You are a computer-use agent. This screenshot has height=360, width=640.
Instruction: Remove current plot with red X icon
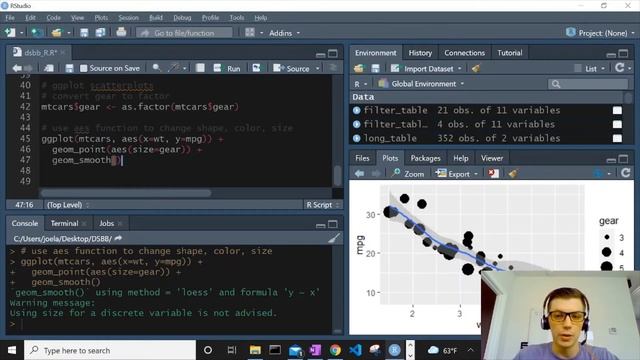493,173
